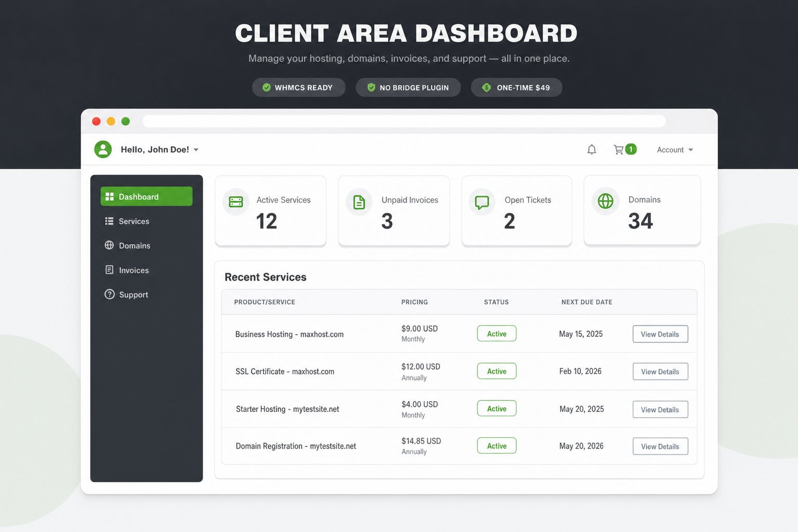Click Active status of SSL Certificate row
This screenshot has height=532, width=798.
tap(497, 371)
